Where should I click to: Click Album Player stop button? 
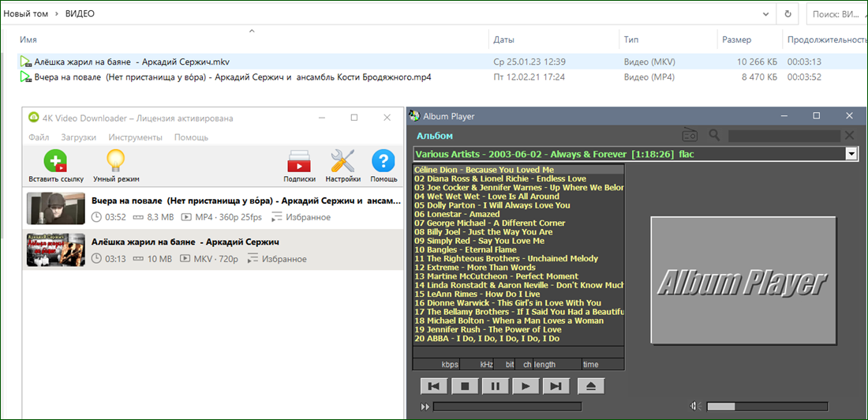[465, 386]
